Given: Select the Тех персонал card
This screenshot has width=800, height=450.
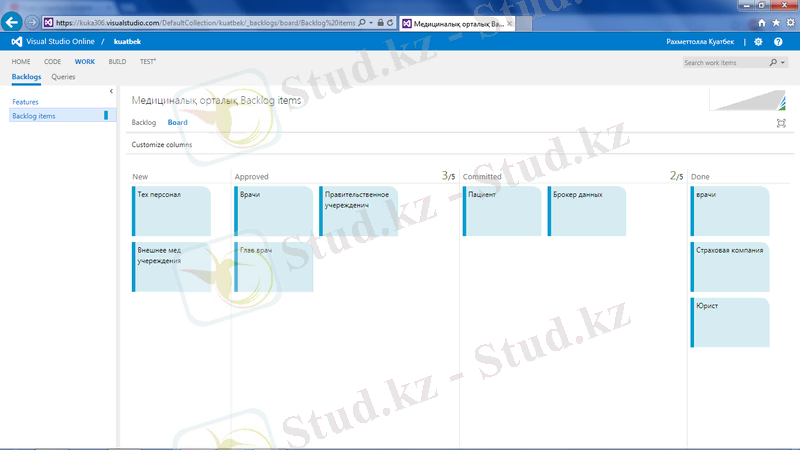Looking at the screenshot, I should 171,211.
